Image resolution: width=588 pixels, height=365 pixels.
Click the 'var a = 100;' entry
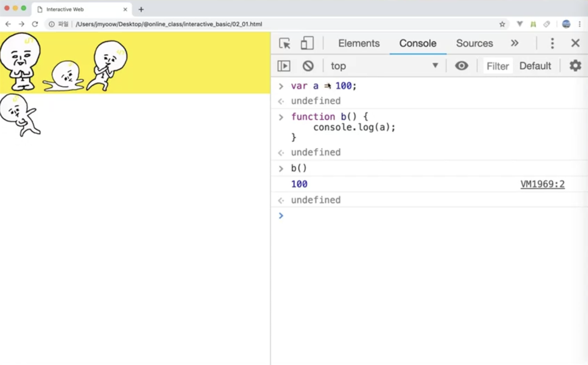point(324,86)
